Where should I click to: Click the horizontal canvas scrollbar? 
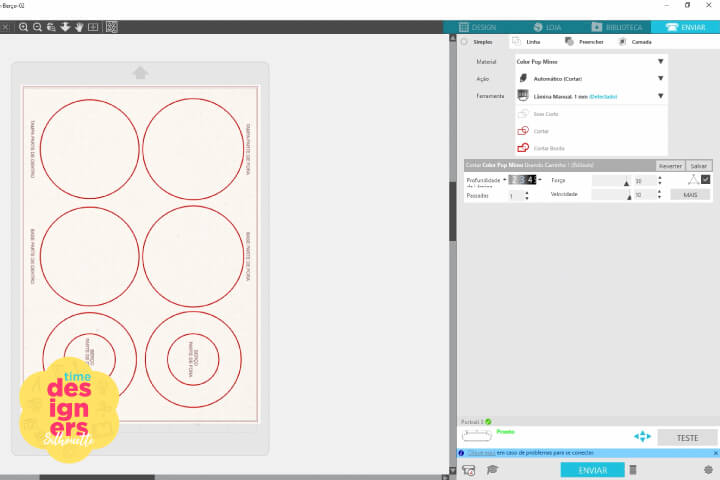tap(97, 477)
